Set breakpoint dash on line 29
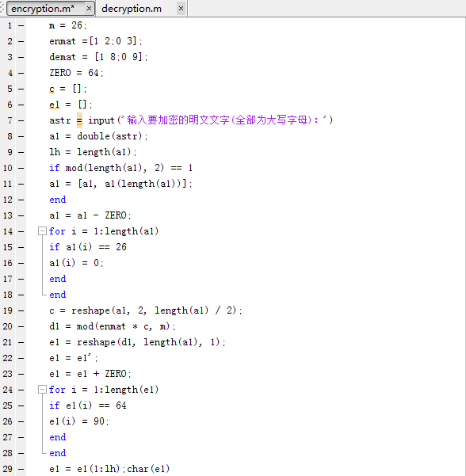 pyautogui.click(x=21, y=469)
